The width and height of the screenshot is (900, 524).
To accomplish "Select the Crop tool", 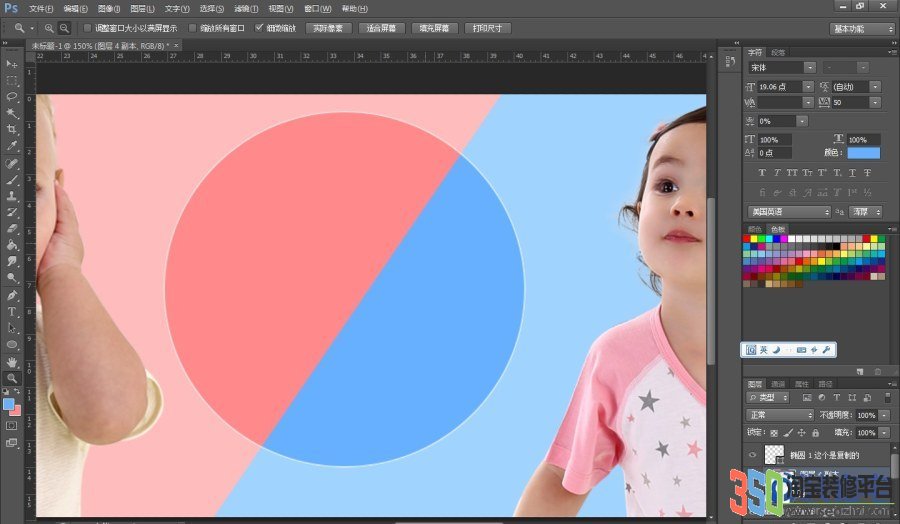I will pyautogui.click(x=11, y=130).
